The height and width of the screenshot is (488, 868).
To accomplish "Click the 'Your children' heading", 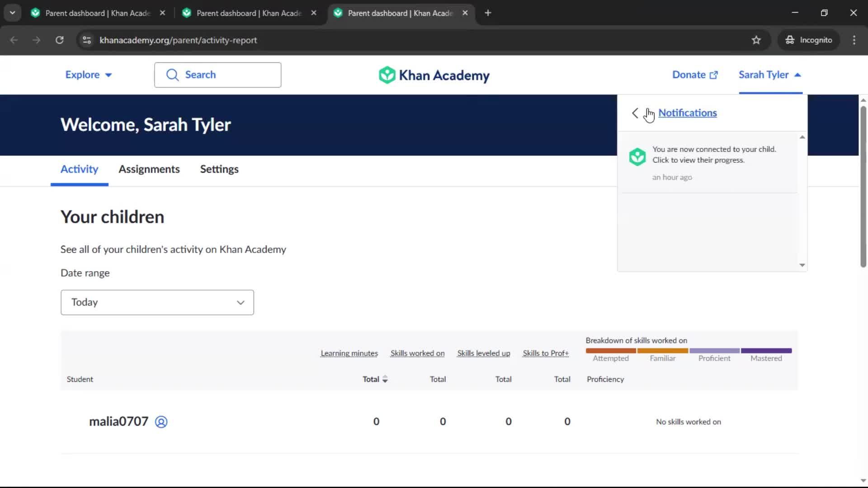I will 112,217.
